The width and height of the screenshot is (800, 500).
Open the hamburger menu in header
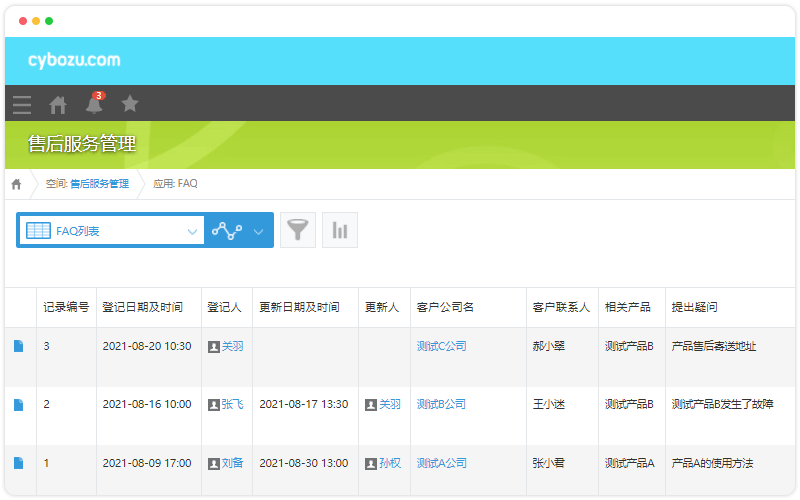(x=22, y=104)
